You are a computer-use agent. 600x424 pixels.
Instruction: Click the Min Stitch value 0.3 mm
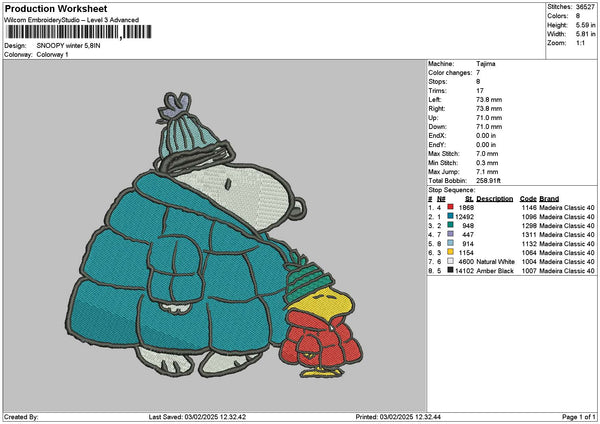(487, 163)
